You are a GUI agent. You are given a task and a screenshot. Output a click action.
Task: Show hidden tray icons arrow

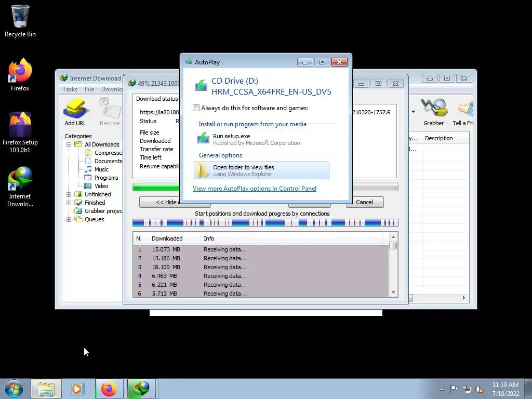(442, 389)
